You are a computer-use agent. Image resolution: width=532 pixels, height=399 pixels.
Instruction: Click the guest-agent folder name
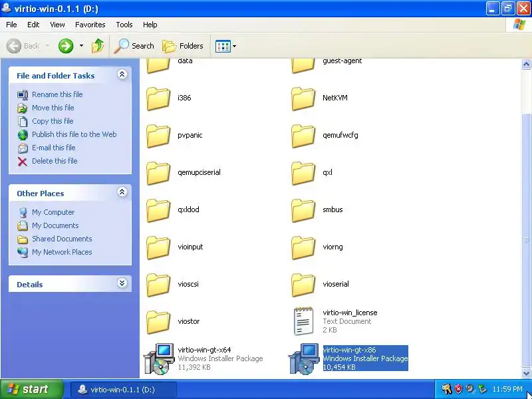click(342, 61)
